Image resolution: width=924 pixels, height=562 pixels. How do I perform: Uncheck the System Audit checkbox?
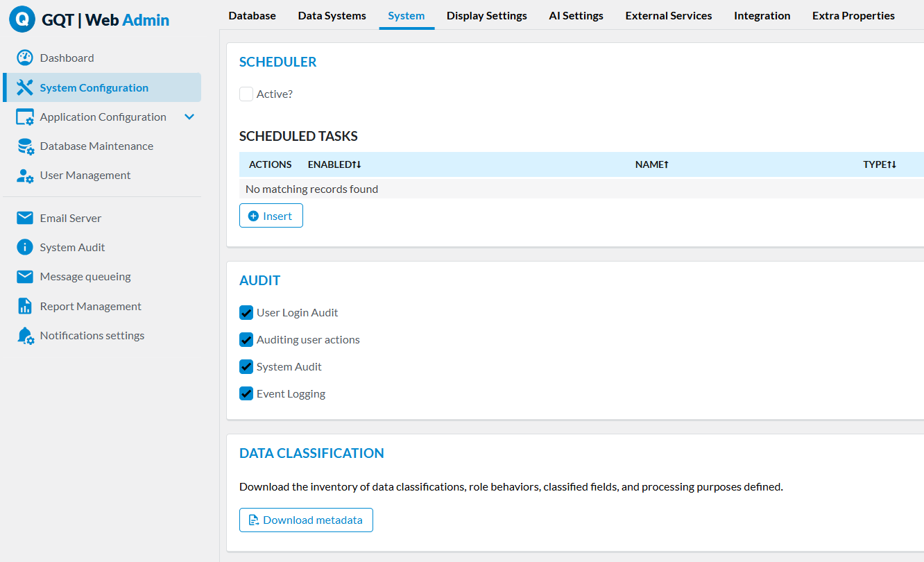(x=246, y=367)
